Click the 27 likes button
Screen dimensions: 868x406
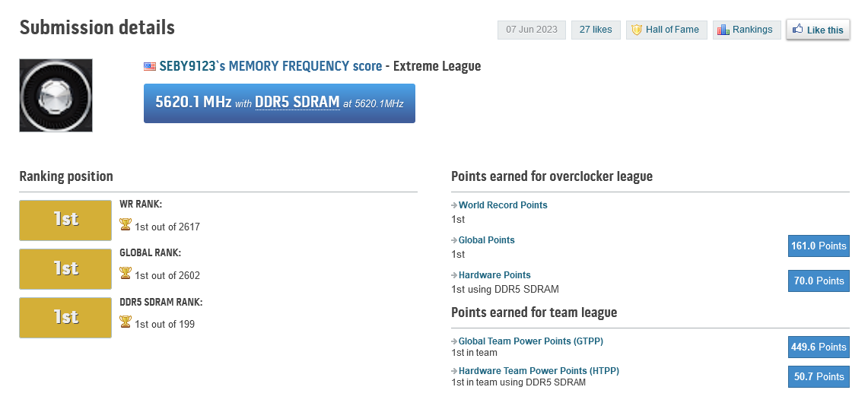[596, 30]
